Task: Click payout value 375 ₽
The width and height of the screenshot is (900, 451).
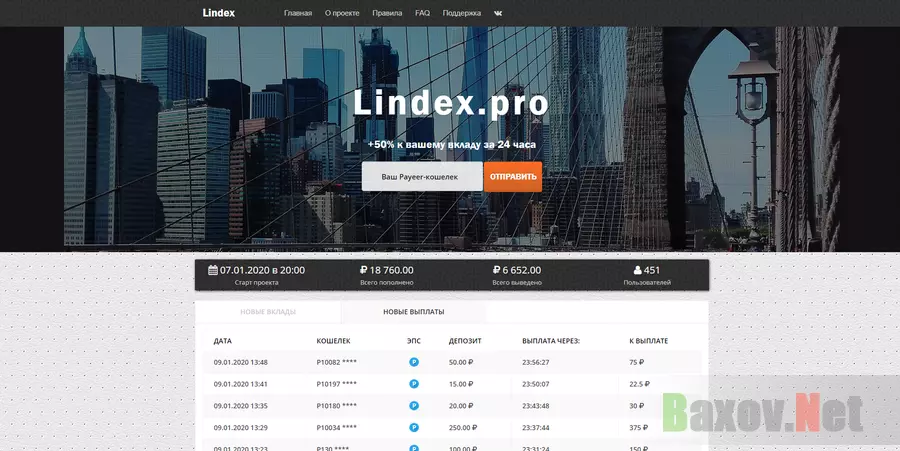Action: click(638, 427)
